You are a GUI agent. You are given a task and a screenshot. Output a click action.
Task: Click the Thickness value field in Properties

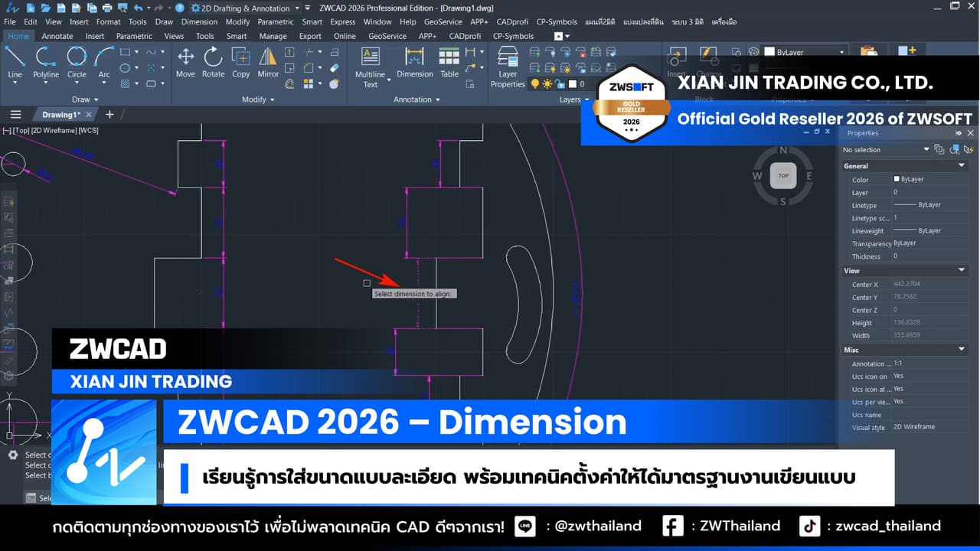tap(930, 256)
